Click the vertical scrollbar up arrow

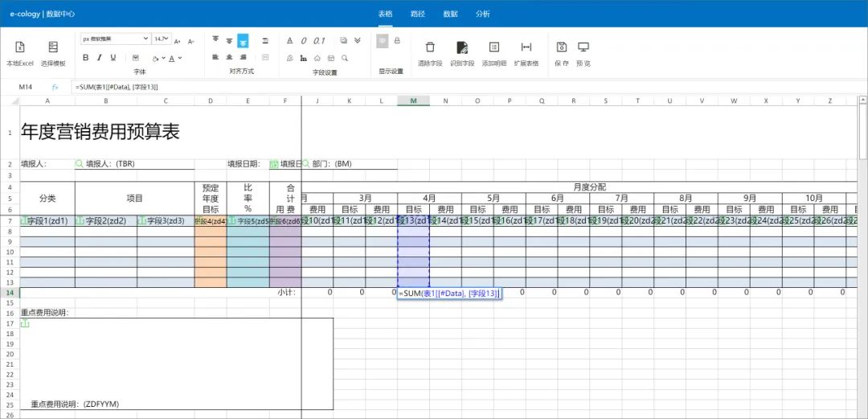click(863, 100)
